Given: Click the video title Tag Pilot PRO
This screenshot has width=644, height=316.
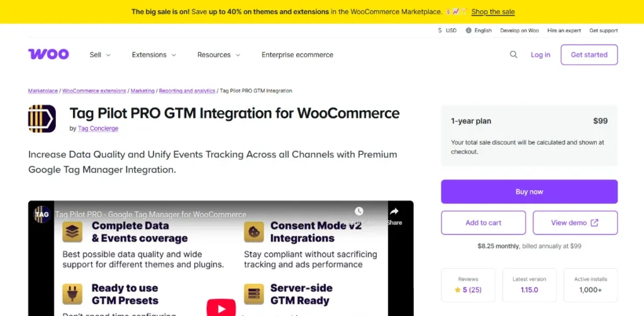Looking at the screenshot, I should [150, 215].
